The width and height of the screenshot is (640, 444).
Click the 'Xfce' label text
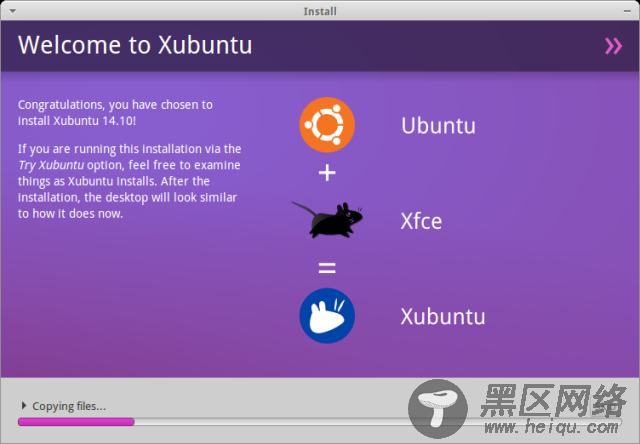click(421, 221)
